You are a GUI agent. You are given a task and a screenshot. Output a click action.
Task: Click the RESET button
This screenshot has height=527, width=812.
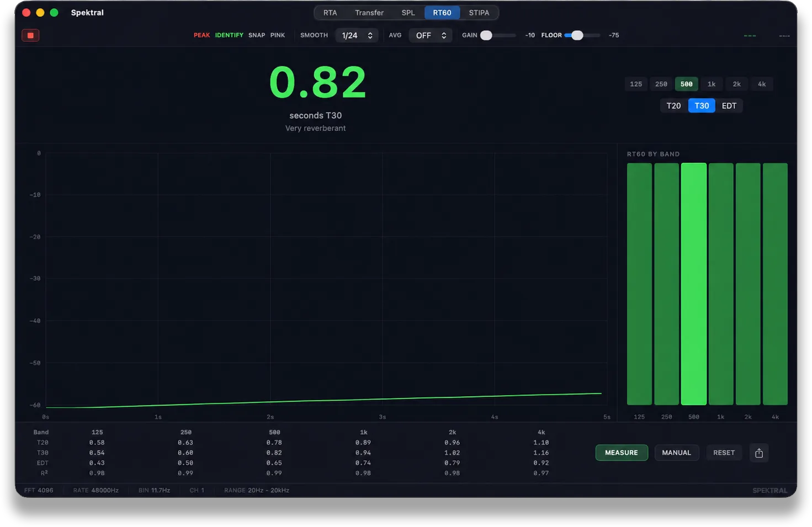pyautogui.click(x=724, y=453)
